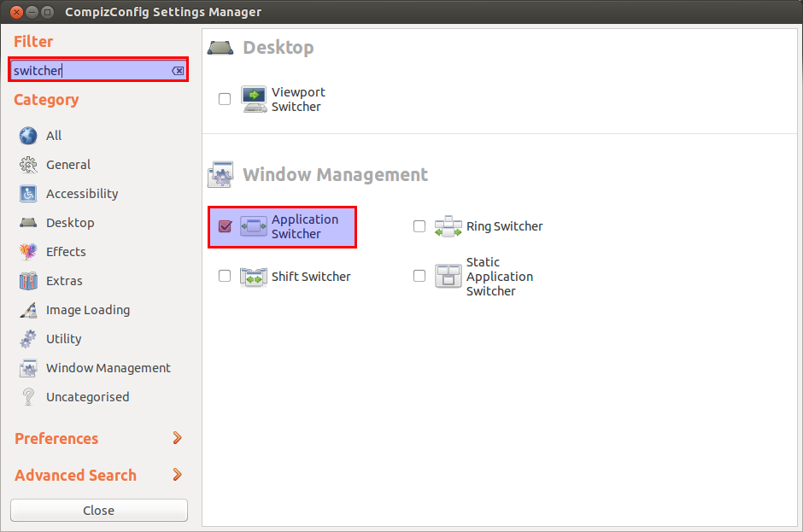Viewport: 803px width, 532px height.
Task: Select the Accessibility category
Action: (x=82, y=194)
